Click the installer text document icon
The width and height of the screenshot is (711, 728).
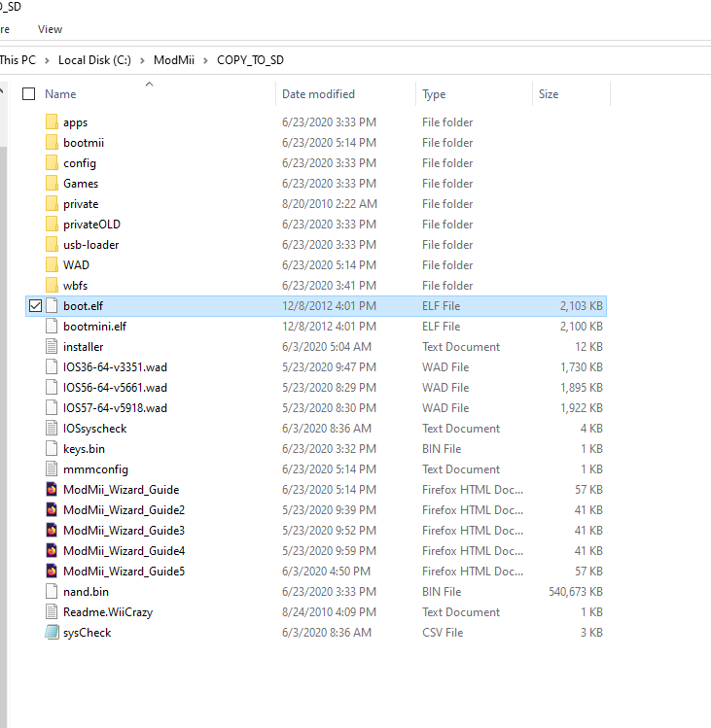53,347
